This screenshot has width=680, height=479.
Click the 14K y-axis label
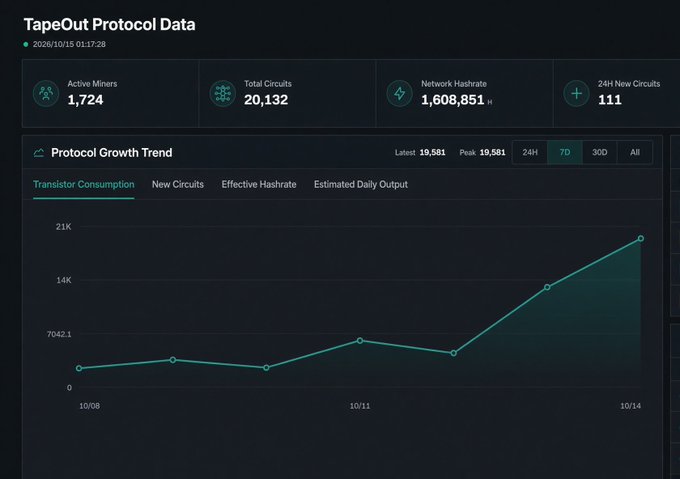[x=64, y=280]
